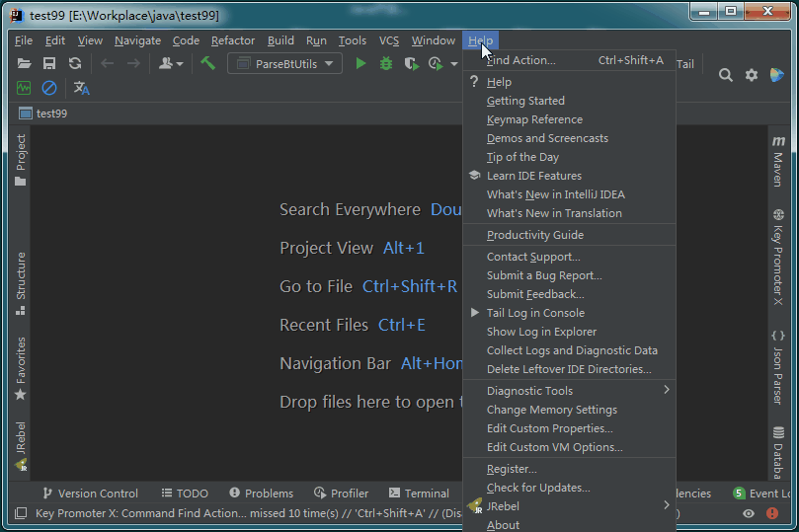Viewport: 799px width, 532px height.
Task: Expand the dropdown arrow next to profiler run
Action: pyautogui.click(x=454, y=64)
